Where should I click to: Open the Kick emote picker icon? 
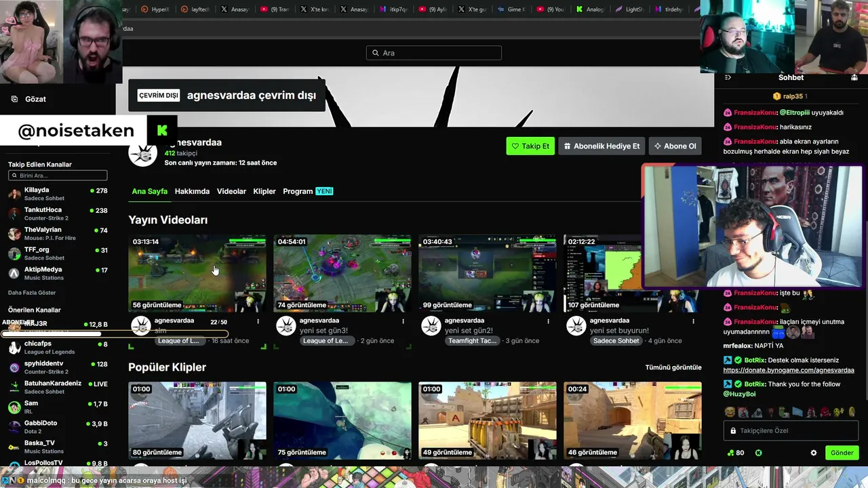759,453
